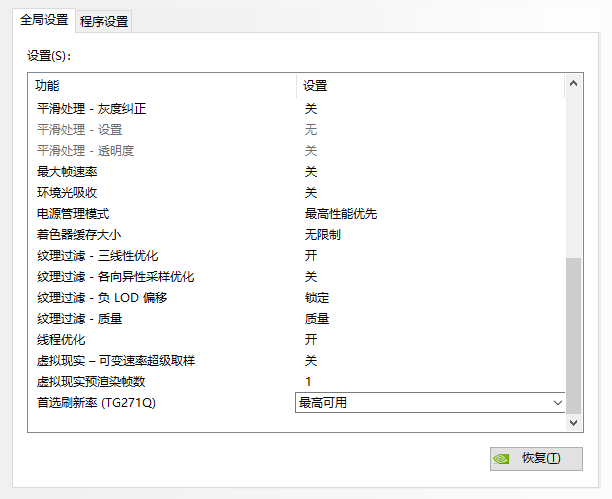Click the 锁定 LOD bias value
Screen dimensions: 612x499
click(x=317, y=298)
